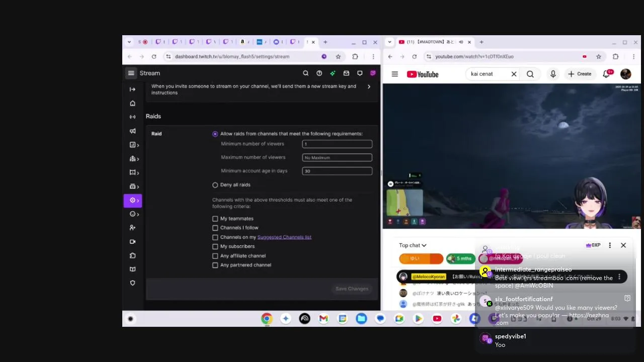Open Top chat dropdown
Screen dimensions: 644x362
(413, 245)
